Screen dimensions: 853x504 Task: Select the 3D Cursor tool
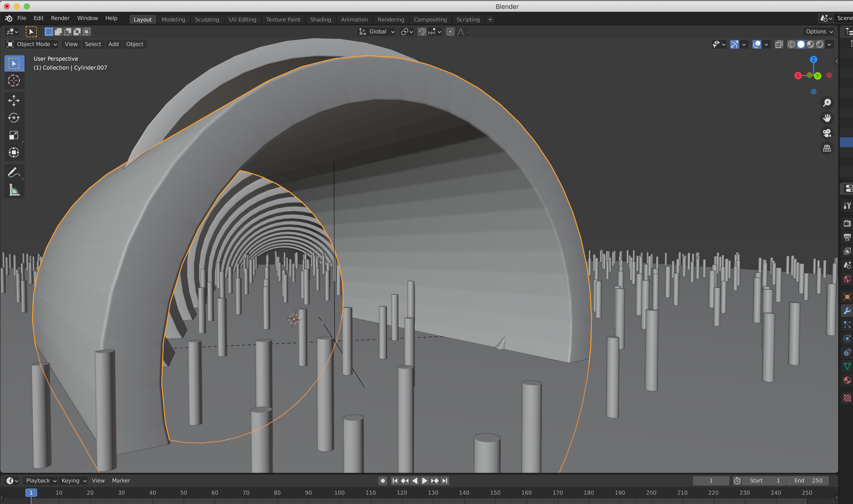point(14,81)
